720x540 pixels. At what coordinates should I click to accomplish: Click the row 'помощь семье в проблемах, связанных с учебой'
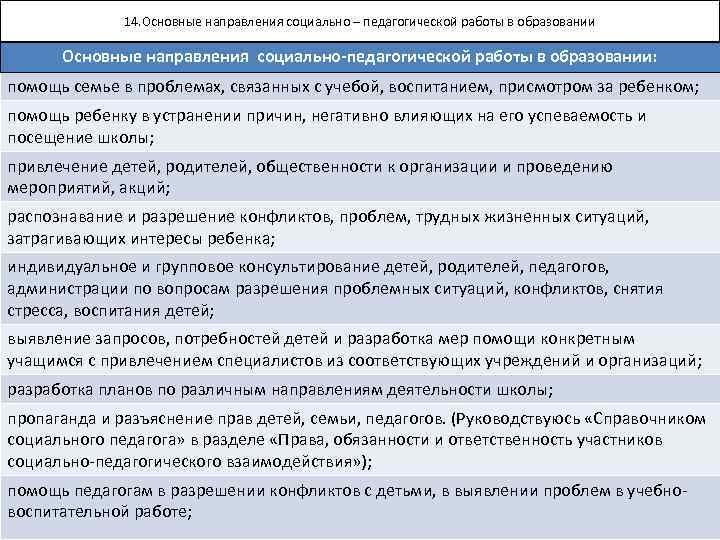pos(360,86)
